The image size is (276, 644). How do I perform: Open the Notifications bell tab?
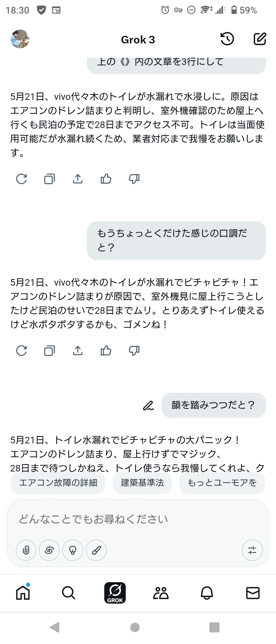click(x=207, y=593)
